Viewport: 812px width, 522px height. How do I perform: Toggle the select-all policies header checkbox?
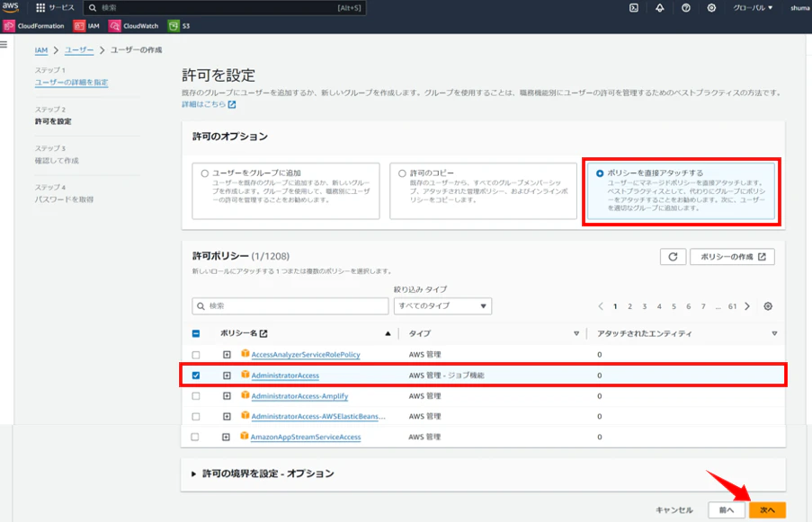[196, 333]
